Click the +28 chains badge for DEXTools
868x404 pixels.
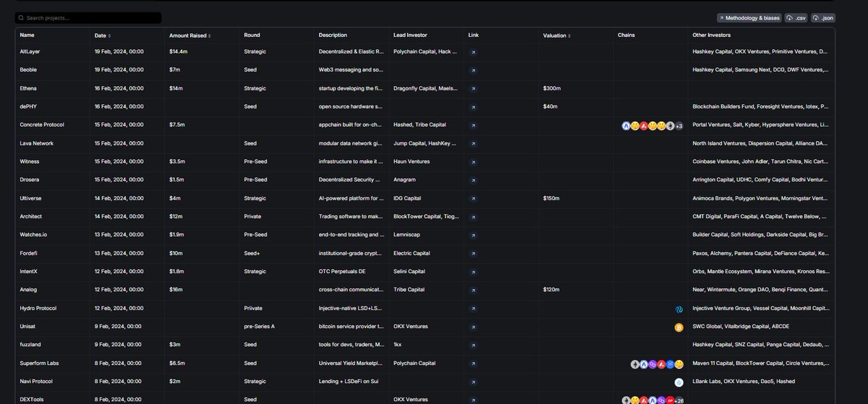[678, 400]
